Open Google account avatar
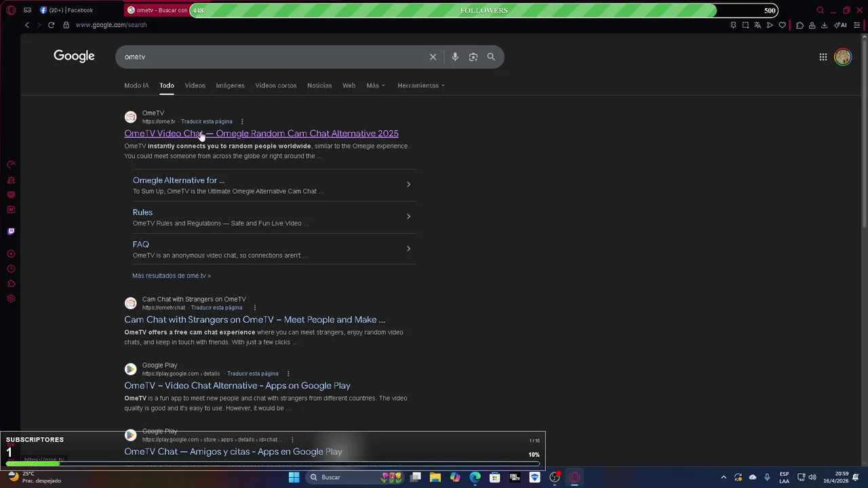 point(843,57)
